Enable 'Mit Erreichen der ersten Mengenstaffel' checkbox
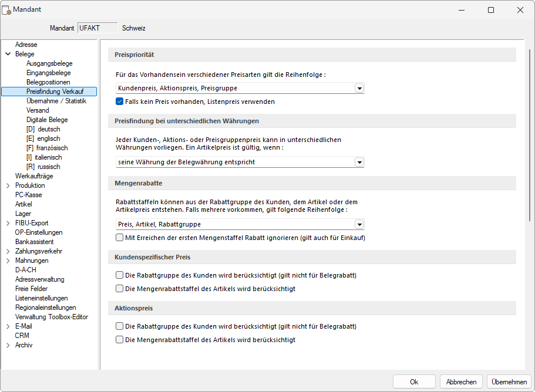Screen dimensions: 535x392 (x=120, y=238)
